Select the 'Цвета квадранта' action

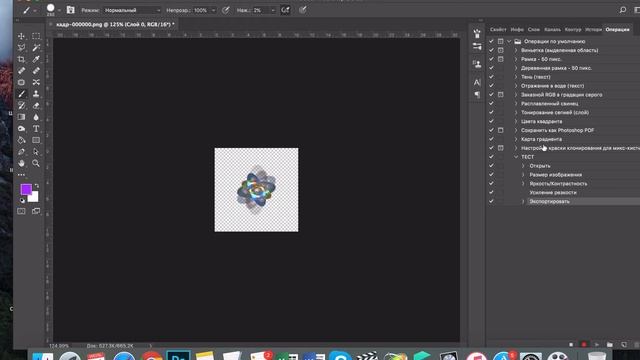tap(541, 121)
